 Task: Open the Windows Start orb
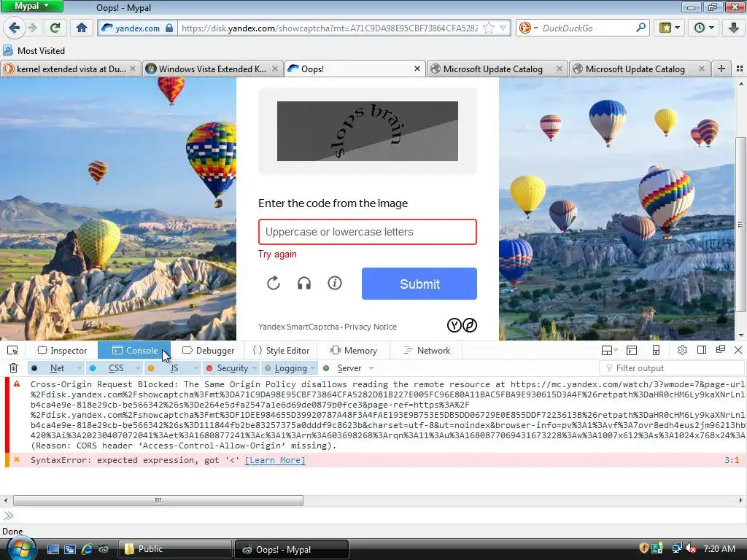coord(20,548)
